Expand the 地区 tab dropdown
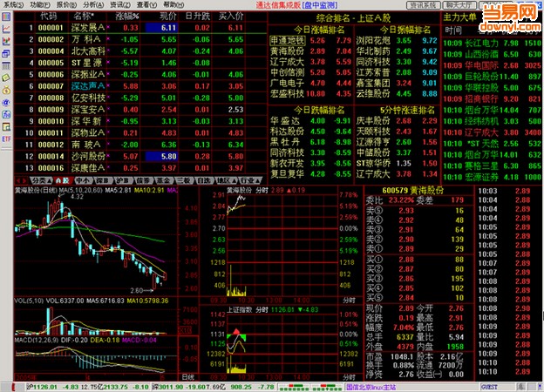Viewport: 544px width, 392px height. pos(224,180)
